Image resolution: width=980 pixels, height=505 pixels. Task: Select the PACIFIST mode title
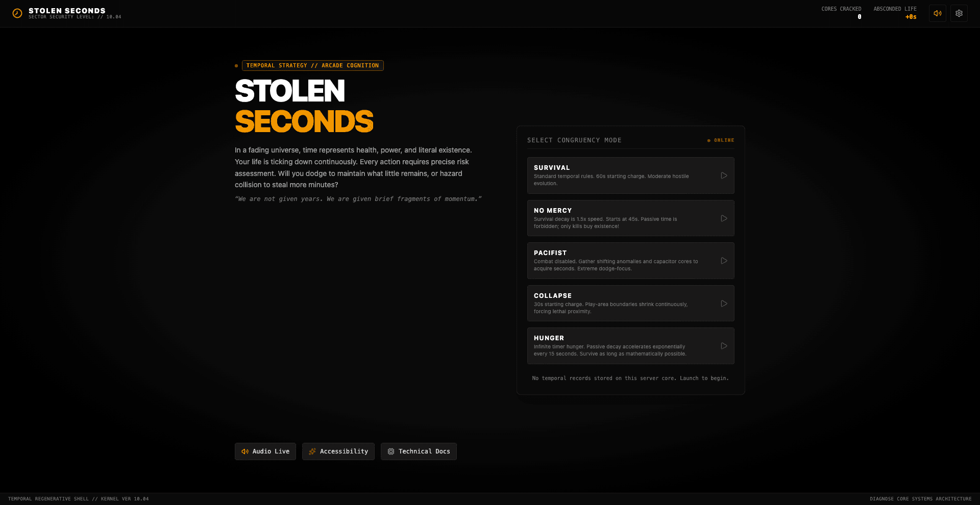[550, 253]
